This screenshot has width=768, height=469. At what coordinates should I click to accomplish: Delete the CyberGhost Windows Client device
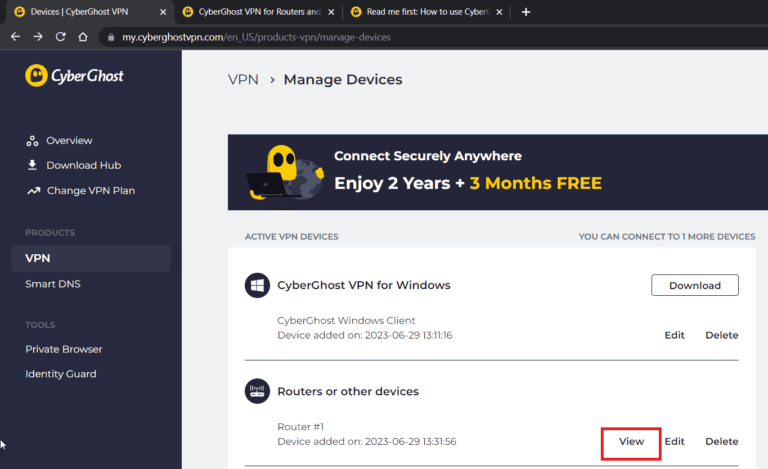pyautogui.click(x=721, y=335)
